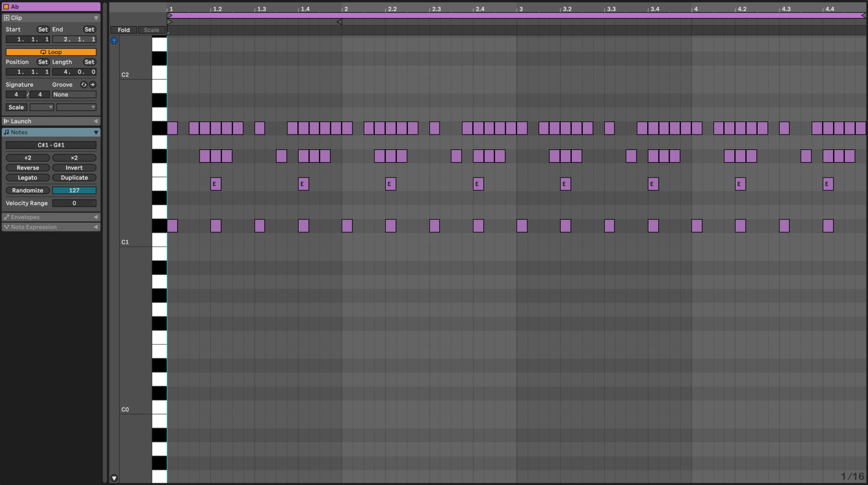The width and height of the screenshot is (868, 485).
Task: Click the Groove hot-swap icon
Action: tap(84, 85)
